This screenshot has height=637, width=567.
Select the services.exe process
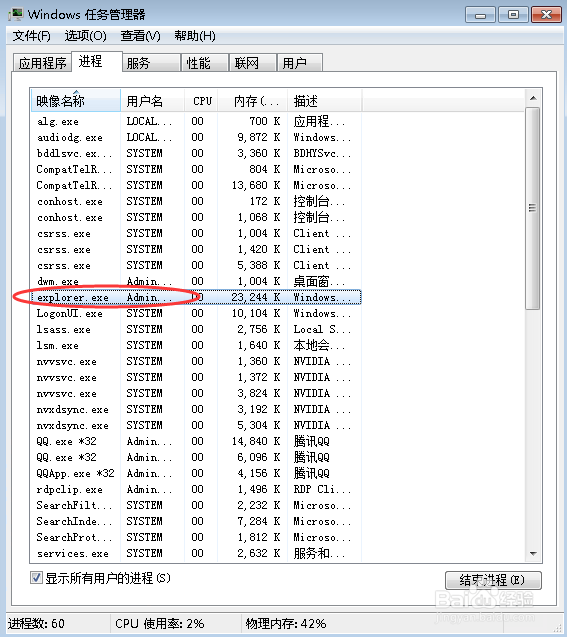click(x=196, y=553)
